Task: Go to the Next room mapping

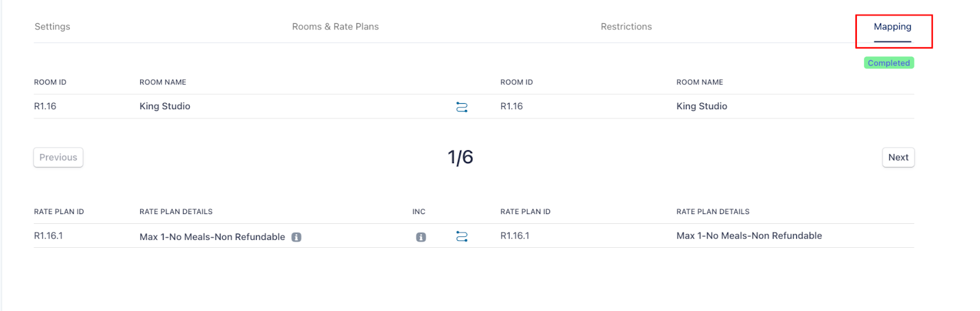Action: click(898, 158)
